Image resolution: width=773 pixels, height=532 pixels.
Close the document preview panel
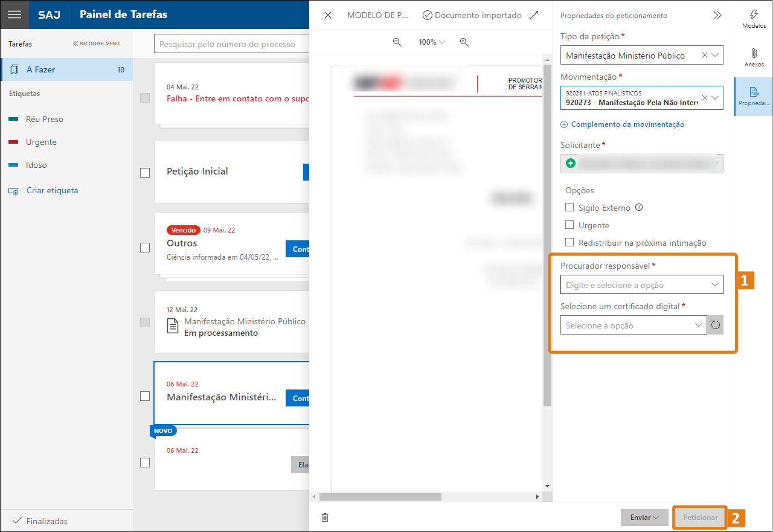pos(328,15)
